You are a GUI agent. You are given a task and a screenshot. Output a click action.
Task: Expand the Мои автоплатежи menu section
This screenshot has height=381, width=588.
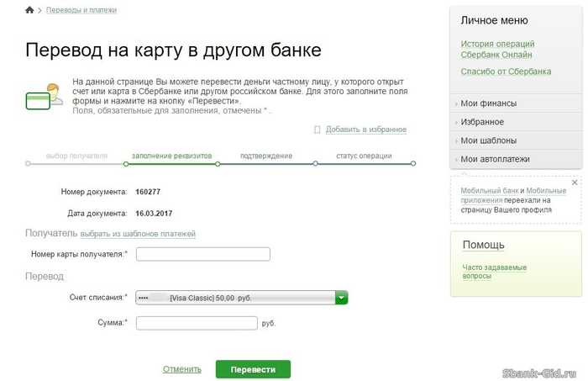click(x=516, y=159)
